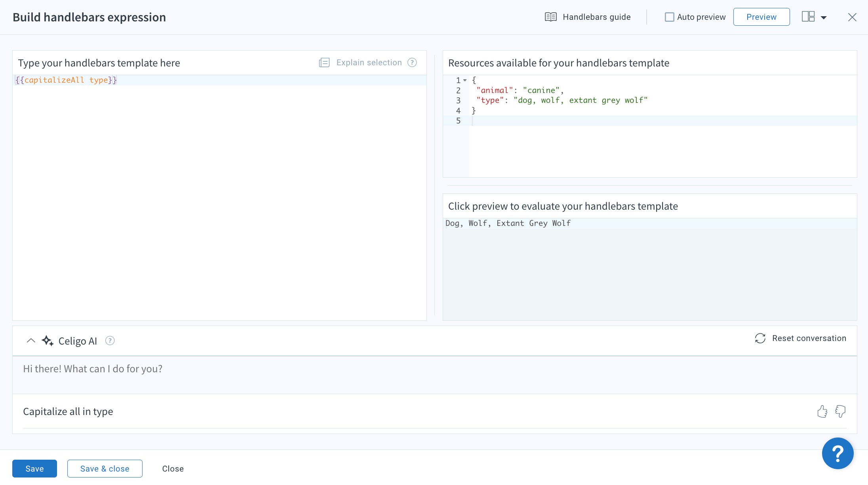This screenshot has width=868, height=485.
Task: Click the Reset conversation refresh icon
Action: click(760, 338)
